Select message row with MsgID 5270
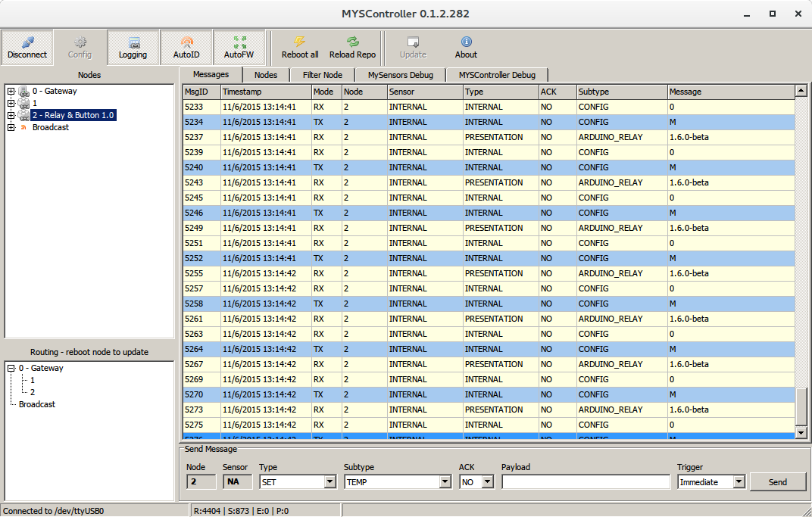This screenshot has height=517, width=812. (x=489, y=394)
